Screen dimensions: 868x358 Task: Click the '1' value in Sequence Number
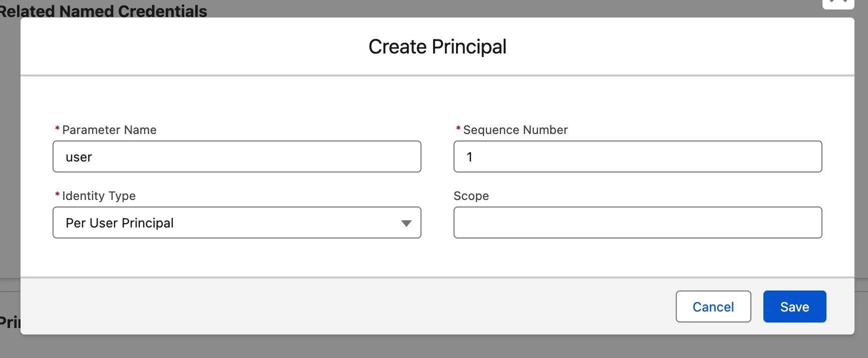(x=470, y=157)
